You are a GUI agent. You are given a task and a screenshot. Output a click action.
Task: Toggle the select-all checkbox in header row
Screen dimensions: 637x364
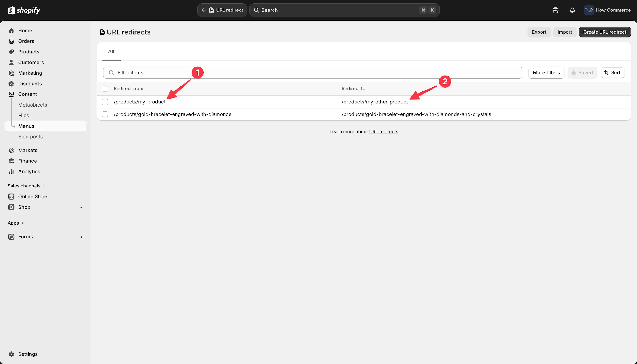[105, 88]
